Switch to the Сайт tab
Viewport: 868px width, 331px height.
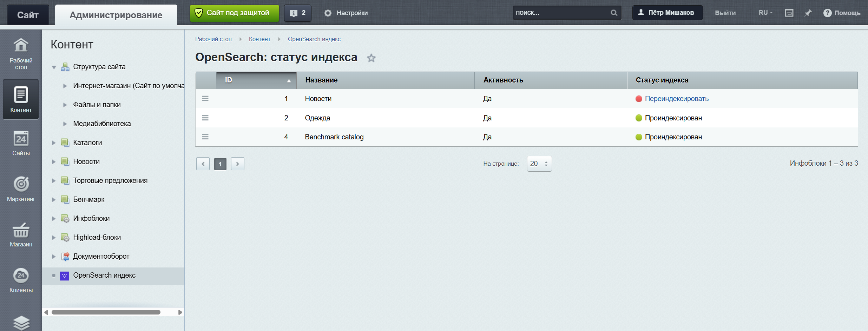point(28,15)
